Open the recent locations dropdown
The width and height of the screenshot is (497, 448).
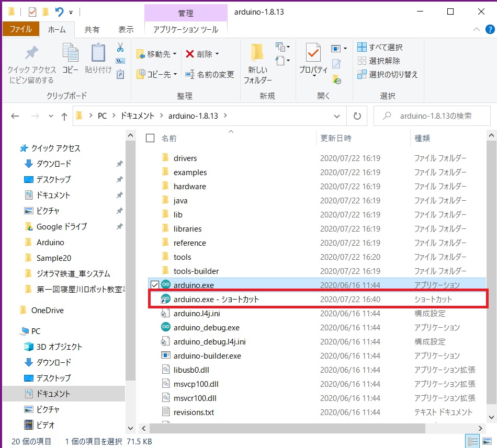tap(51, 116)
